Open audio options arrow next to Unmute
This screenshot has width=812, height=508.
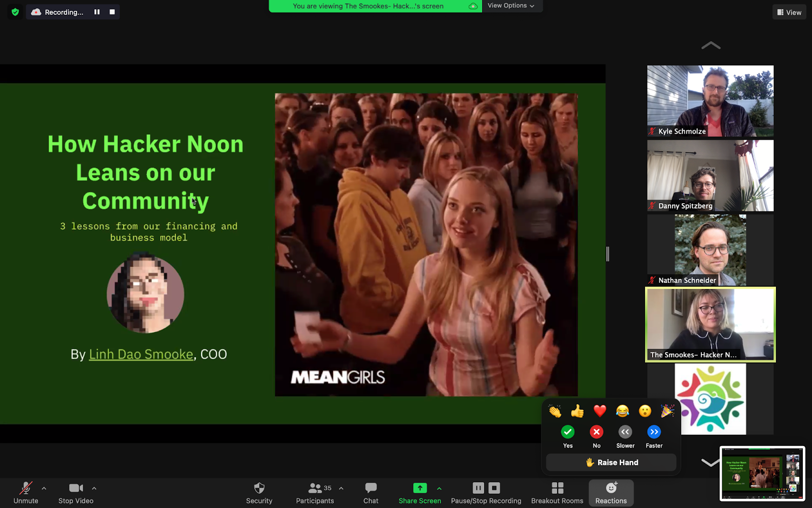point(44,488)
